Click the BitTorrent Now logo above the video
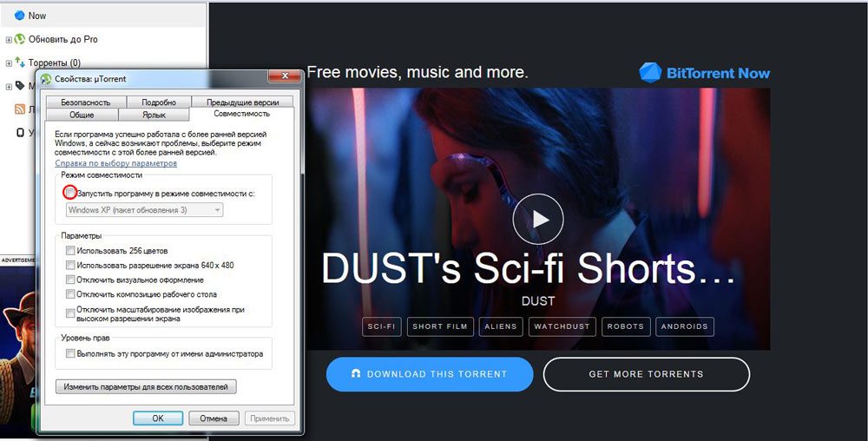The image size is (868, 441). pyautogui.click(x=704, y=73)
